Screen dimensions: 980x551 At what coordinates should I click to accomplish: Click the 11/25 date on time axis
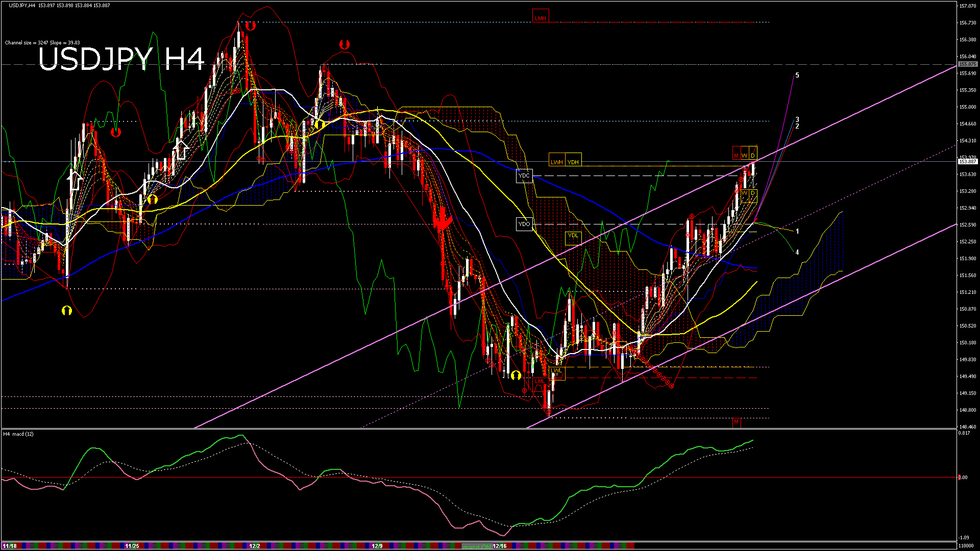(132, 546)
